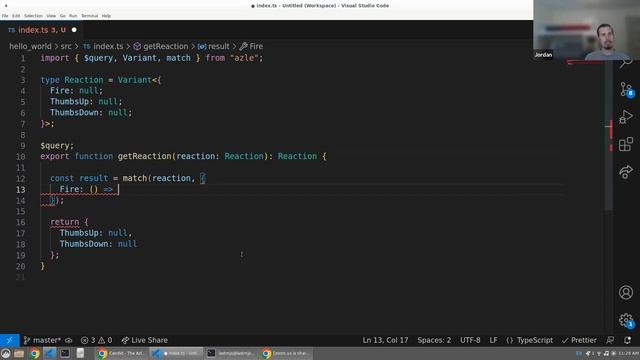Screen dimensions: 640x360
Task: Click 'return' keyword on line 16
Action: [64, 222]
